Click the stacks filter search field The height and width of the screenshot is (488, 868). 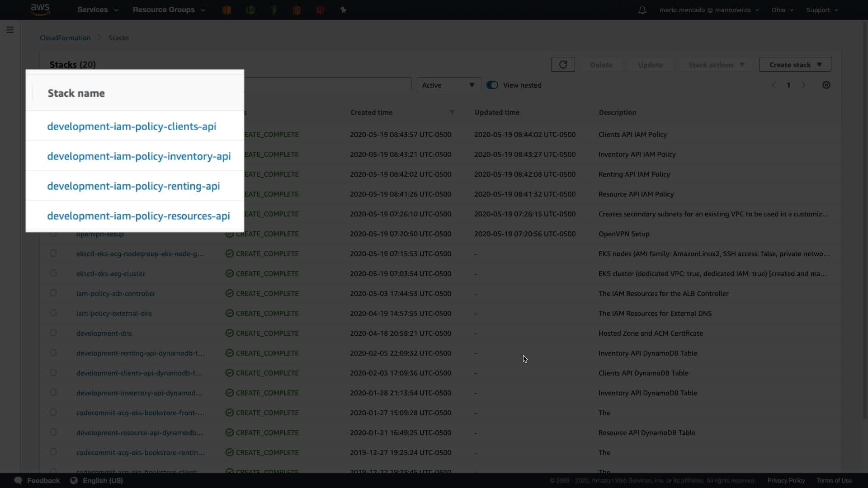click(328, 85)
